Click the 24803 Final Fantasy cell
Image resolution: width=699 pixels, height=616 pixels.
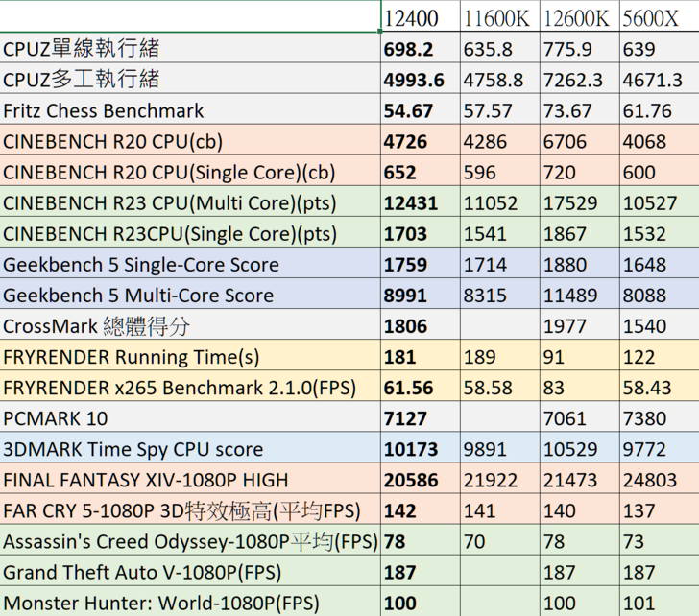[x=660, y=478]
